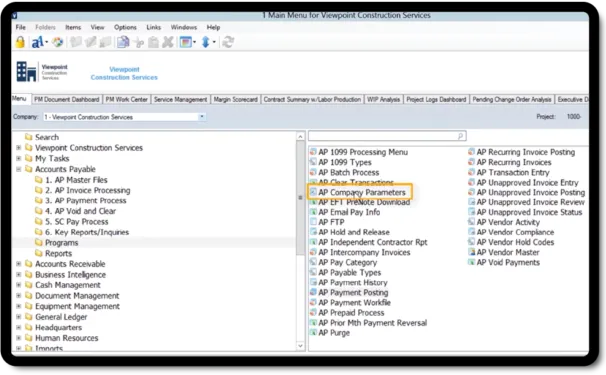Switch to PM Document Dashboard tab

(67, 99)
